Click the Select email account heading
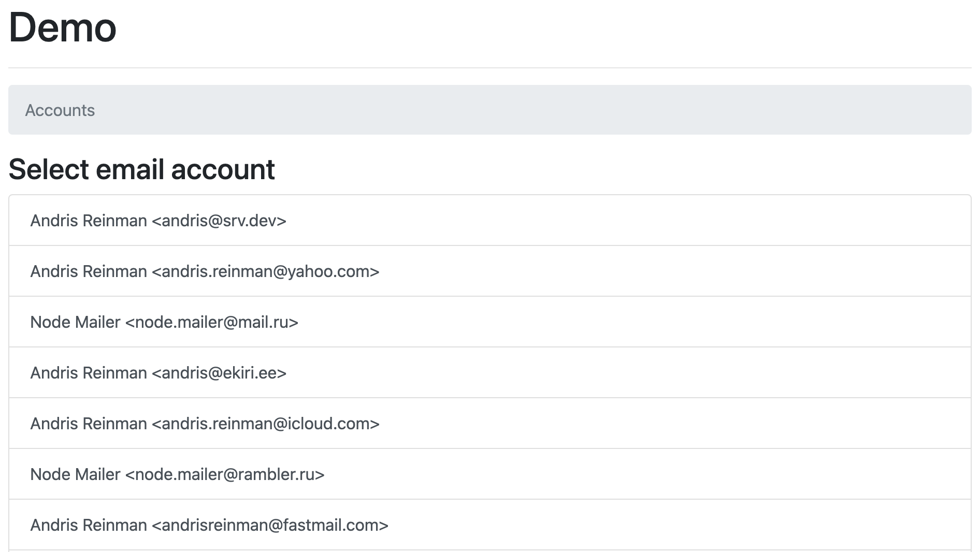Viewport: 980px width, 552px height. click(141, 169)
